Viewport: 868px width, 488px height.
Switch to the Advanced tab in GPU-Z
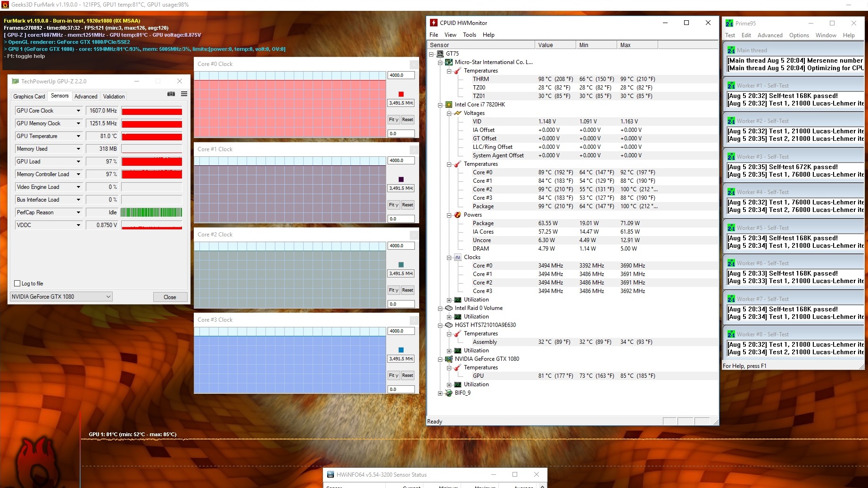point(86,97)
